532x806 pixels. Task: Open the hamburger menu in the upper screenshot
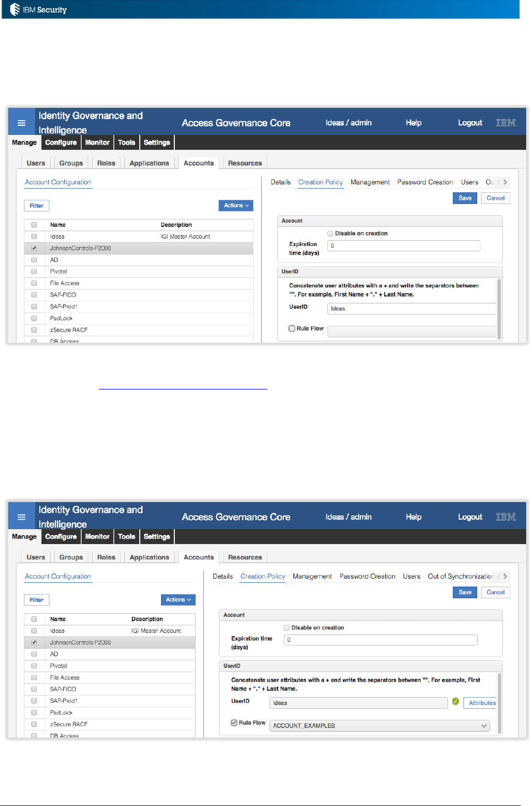tap(22, 123)
